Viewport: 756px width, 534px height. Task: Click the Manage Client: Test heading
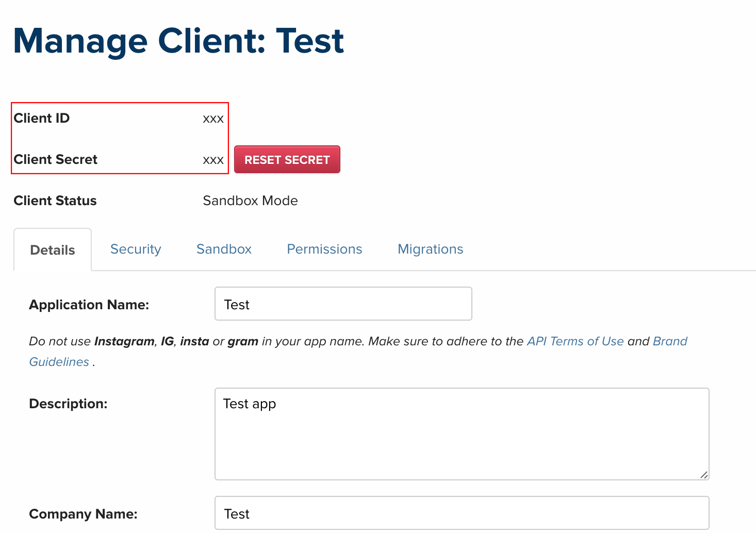pos(178,41)
